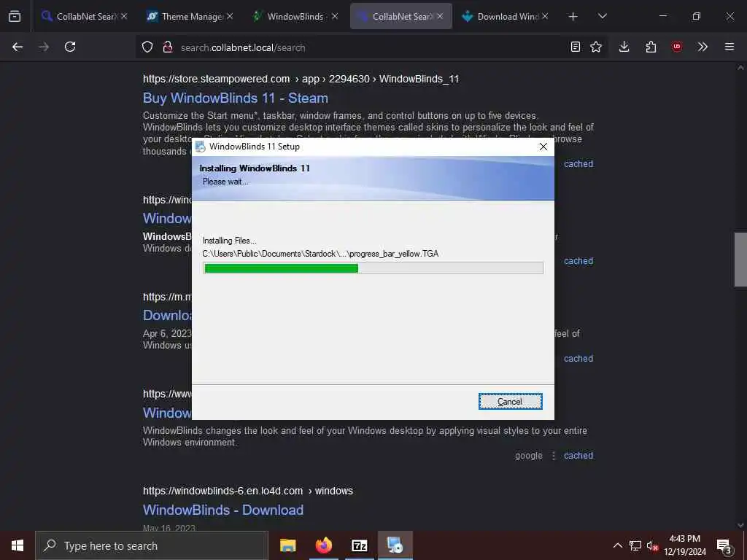Open the notification center icon

point(724,545)
